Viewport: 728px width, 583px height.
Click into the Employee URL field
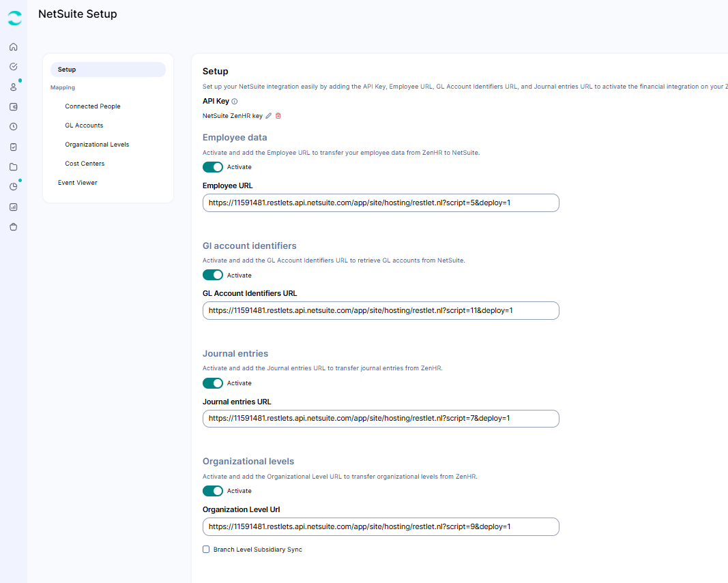tap(381, 203)
